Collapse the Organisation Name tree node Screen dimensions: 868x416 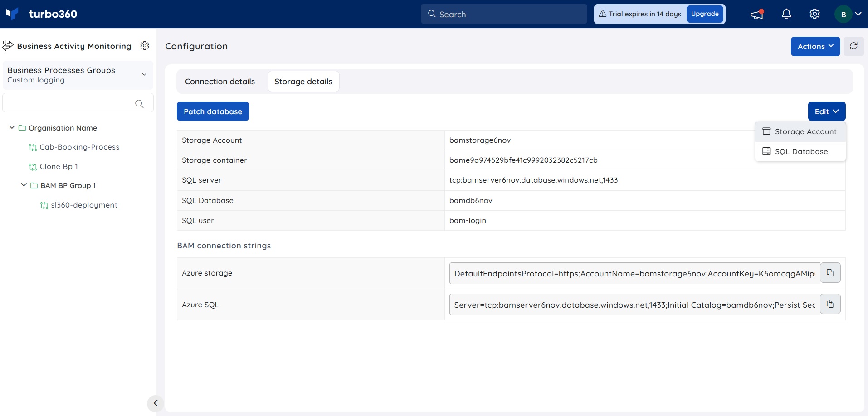[x=12, y=128]
